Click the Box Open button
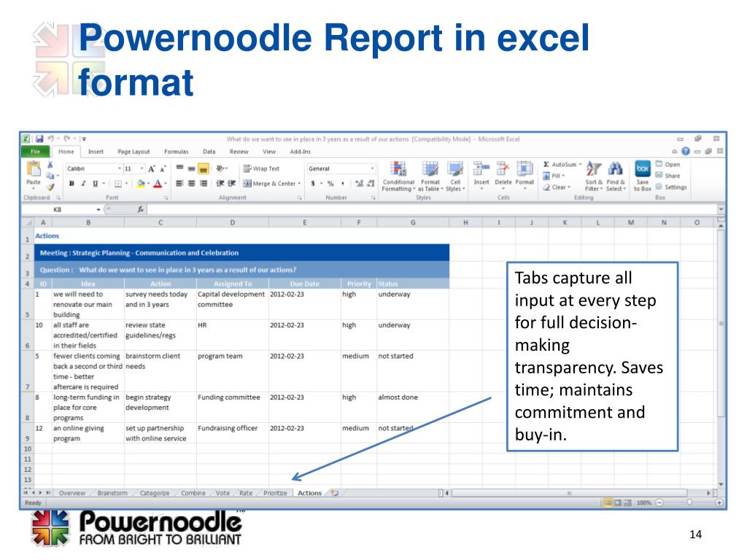 point(668,164)
